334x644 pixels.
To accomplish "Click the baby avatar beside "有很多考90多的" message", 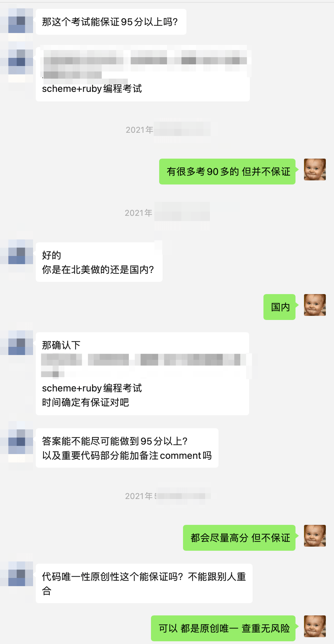I will pos(315,170).
